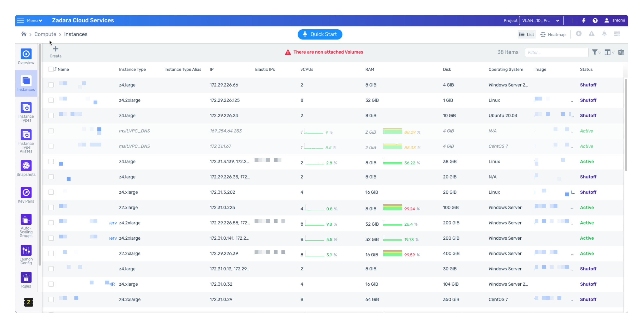Open the column chooser dropdown

pyautogui.click(x=609, y=53)
